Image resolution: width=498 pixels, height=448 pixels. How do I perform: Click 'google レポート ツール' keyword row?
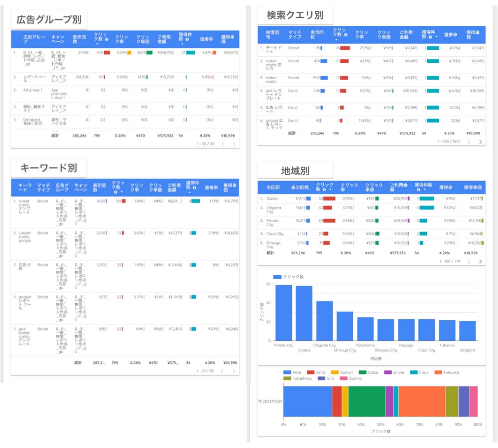point(125,309)
